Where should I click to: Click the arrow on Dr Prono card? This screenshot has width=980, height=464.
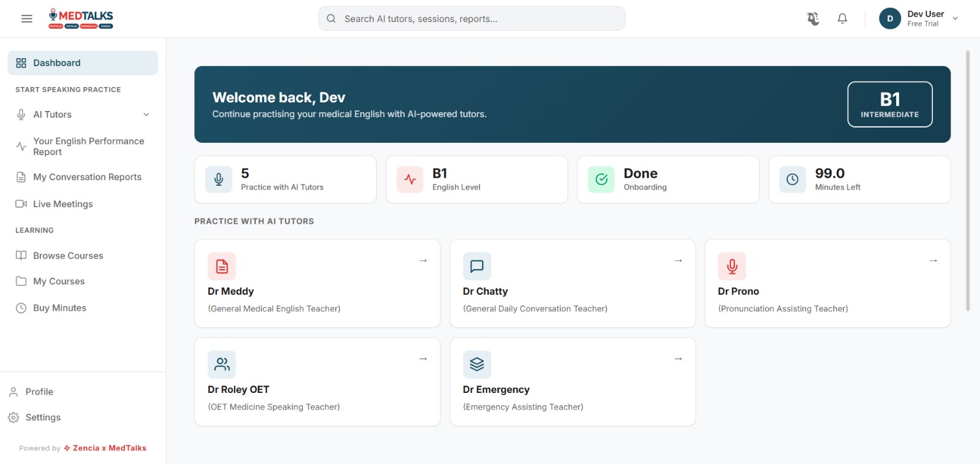point(933,261)
